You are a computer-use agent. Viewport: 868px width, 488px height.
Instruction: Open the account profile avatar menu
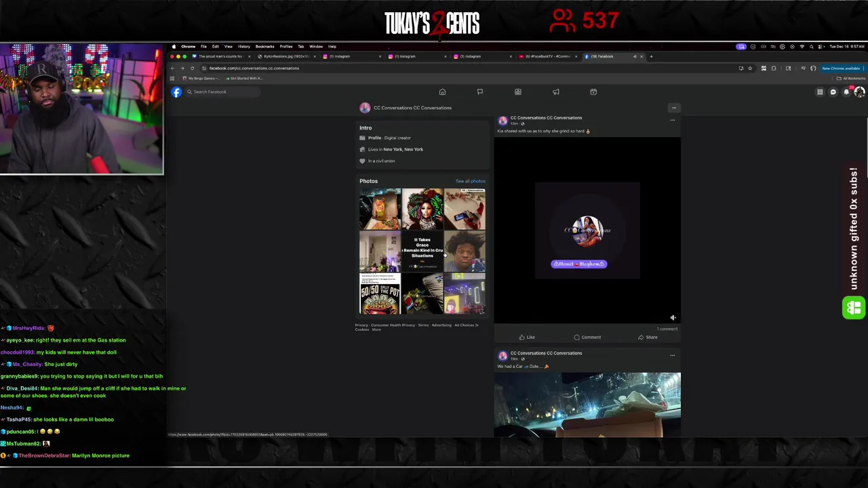point(859,91)
